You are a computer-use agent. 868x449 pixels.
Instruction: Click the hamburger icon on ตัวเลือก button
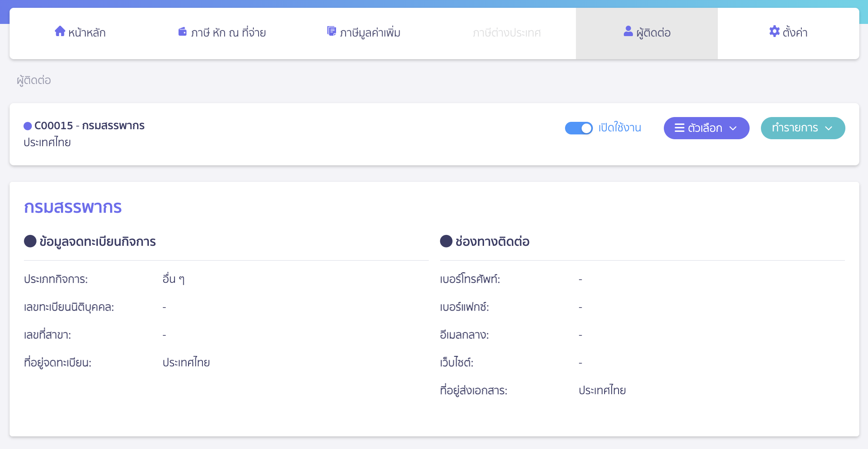click(x=679, y=128)
